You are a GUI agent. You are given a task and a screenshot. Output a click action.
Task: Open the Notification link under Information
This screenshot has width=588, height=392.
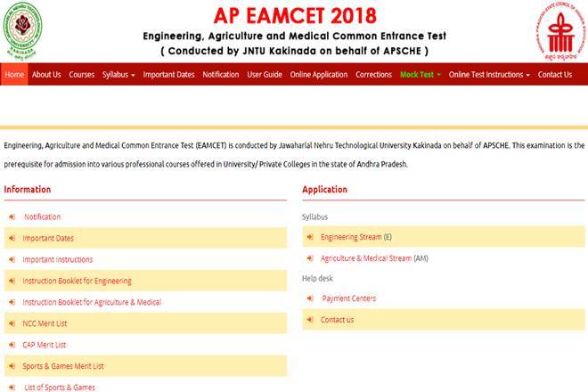pyautogui.click(x=43, y=216)
